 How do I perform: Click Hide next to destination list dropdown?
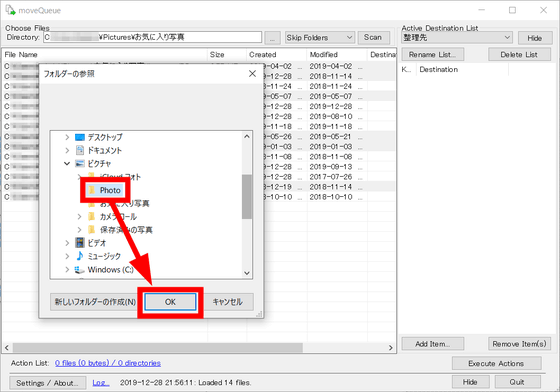[x=534, y=38]
